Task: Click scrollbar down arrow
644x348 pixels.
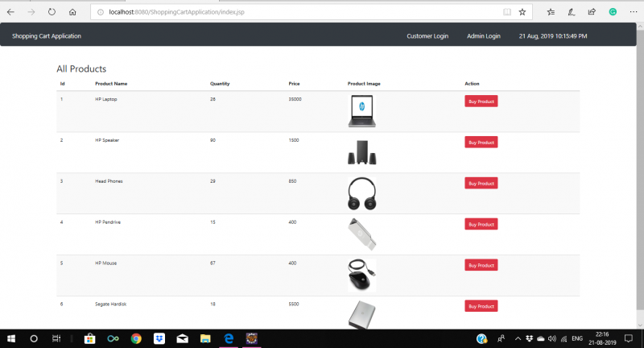Action: pyautogui.click(x=640, y=325)
